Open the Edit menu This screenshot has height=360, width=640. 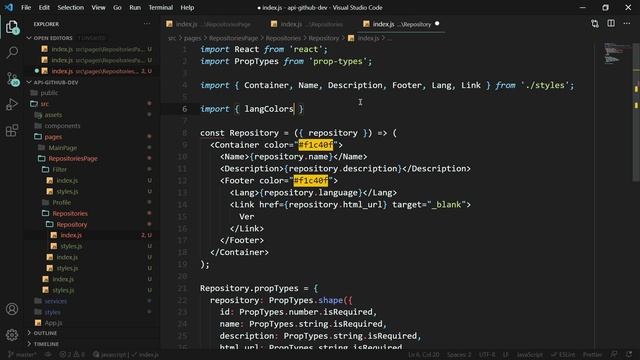[44, 7]
